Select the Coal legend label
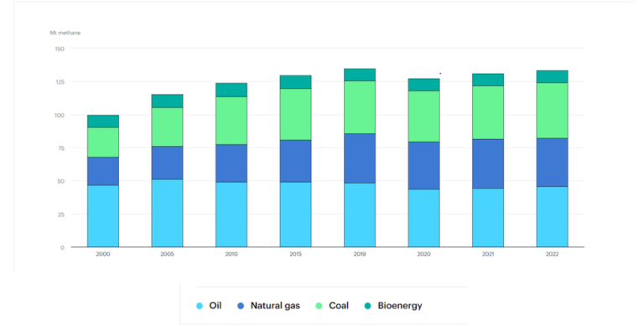Image resolution: width=644 pixels, height=326 pixels. [339, 306]
